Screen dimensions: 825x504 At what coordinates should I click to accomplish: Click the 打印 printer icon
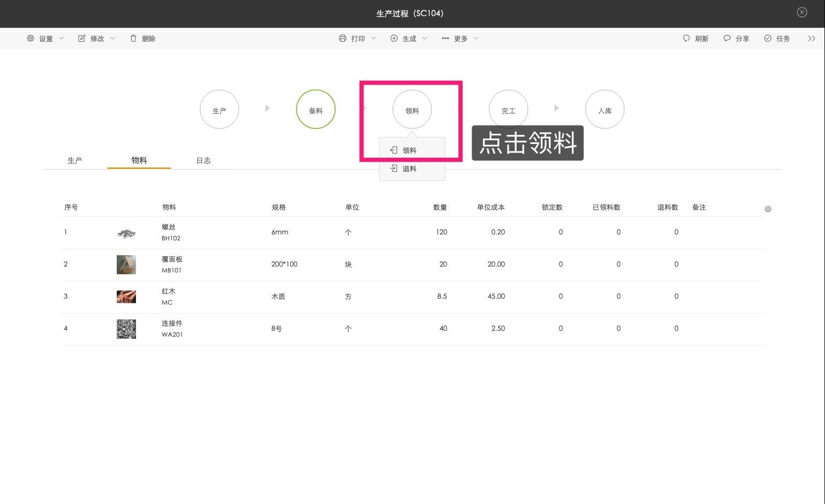[343, 39]
